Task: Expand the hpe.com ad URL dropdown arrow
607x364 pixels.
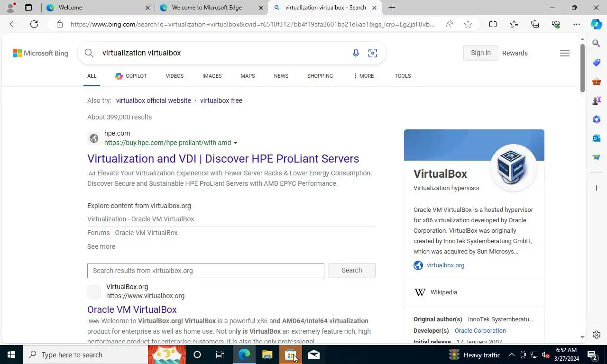Action: click(235, 143)
